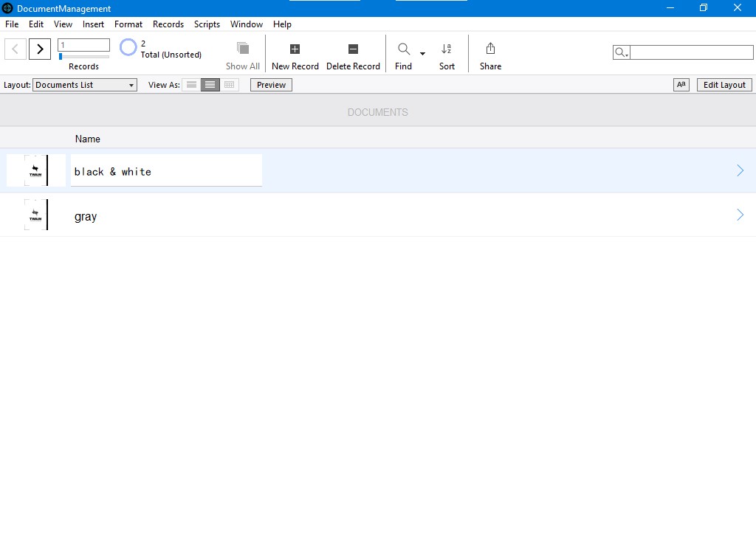Click the Sort records icon

[x=447, y=49]
